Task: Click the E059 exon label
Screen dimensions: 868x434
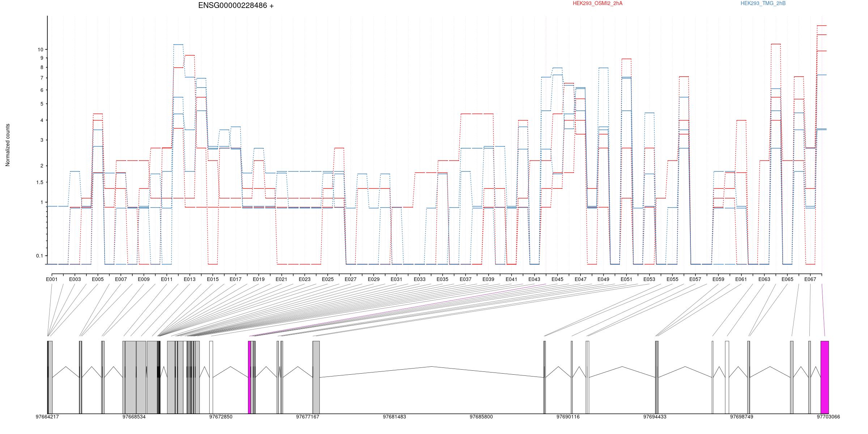Action: (718, 280)
